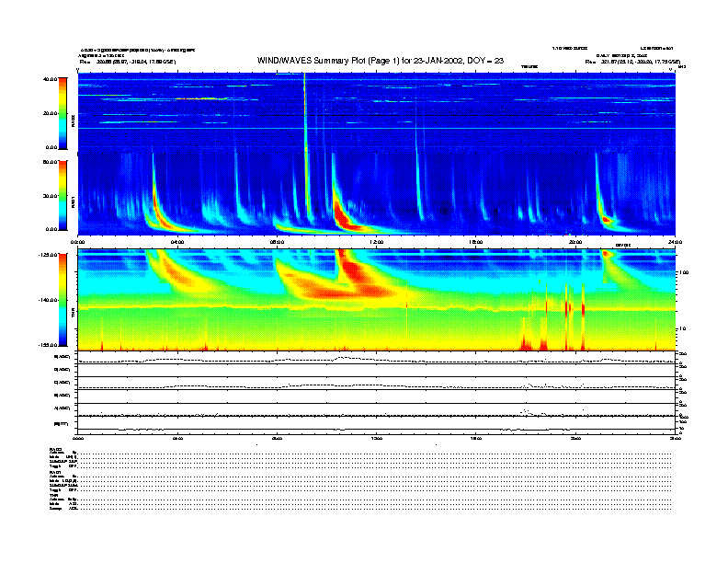Click 12:00 label under RAD1 spectrogram
The height and width of the screenshot is (563, 728).
pos(376,242)
